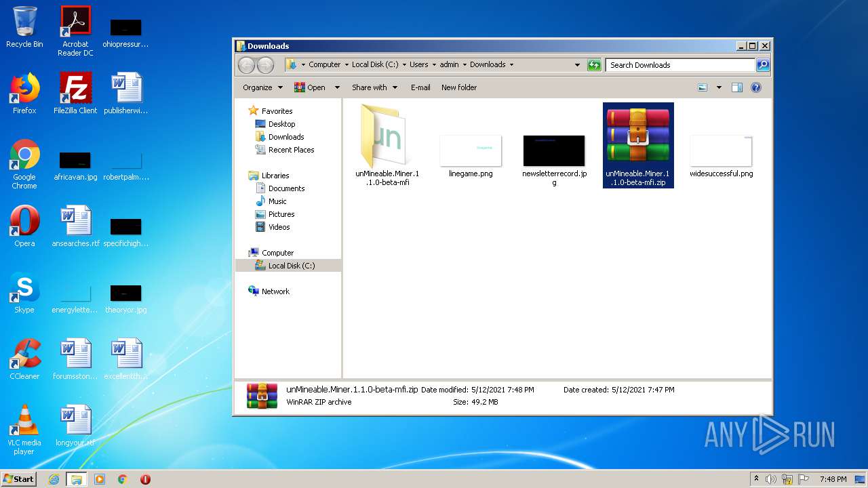Open the Organize menu
The height and width of the screenshot is (488, 868).
pos(262,87)
